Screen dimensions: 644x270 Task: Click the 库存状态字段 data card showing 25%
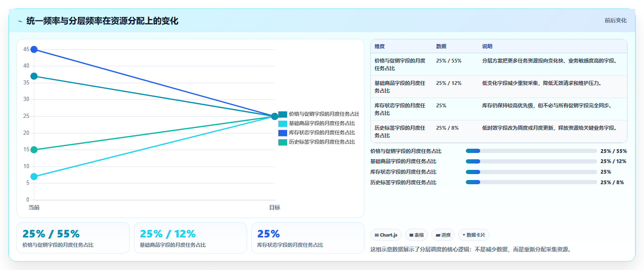(308, 238)
